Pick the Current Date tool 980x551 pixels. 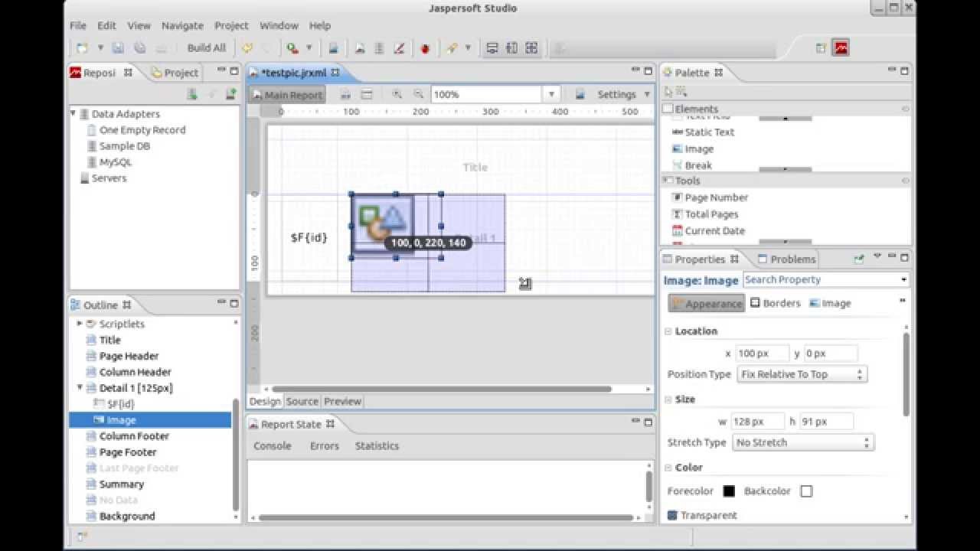708,231
